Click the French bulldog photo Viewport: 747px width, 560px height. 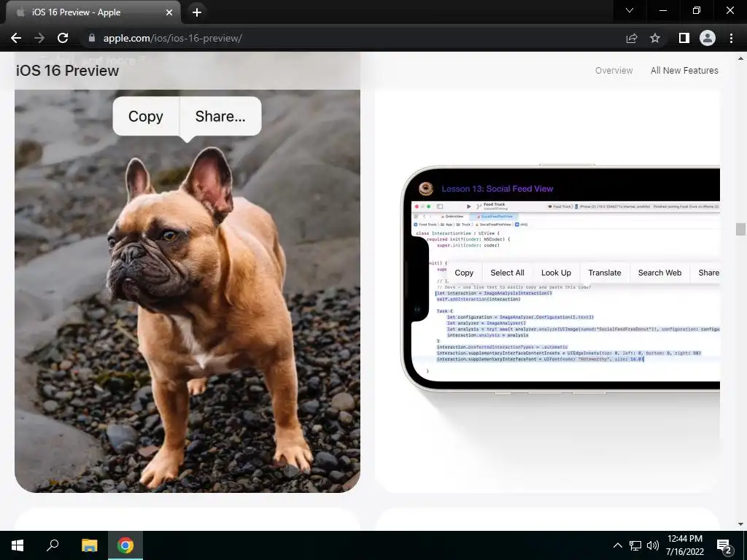click(x=187, y=291)
